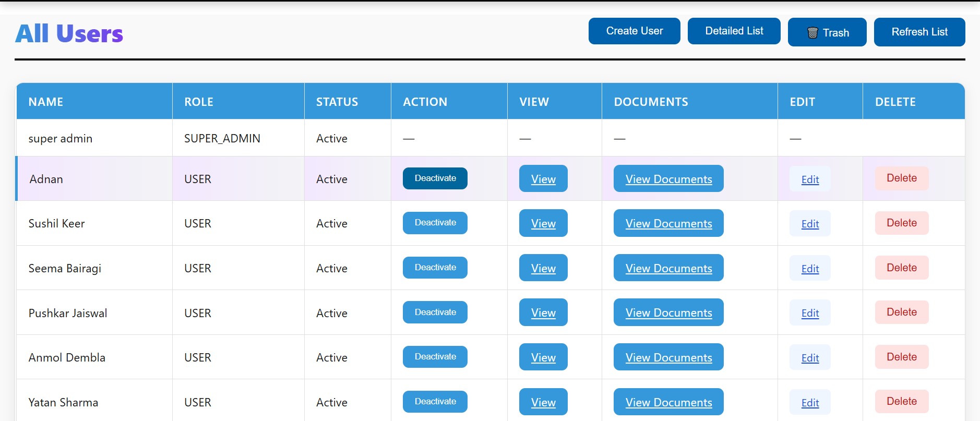This screenshot has width=980, height=421.
Task: Delete Yatan Sharma
Action: pyautogui.click(x=902, y=401)
